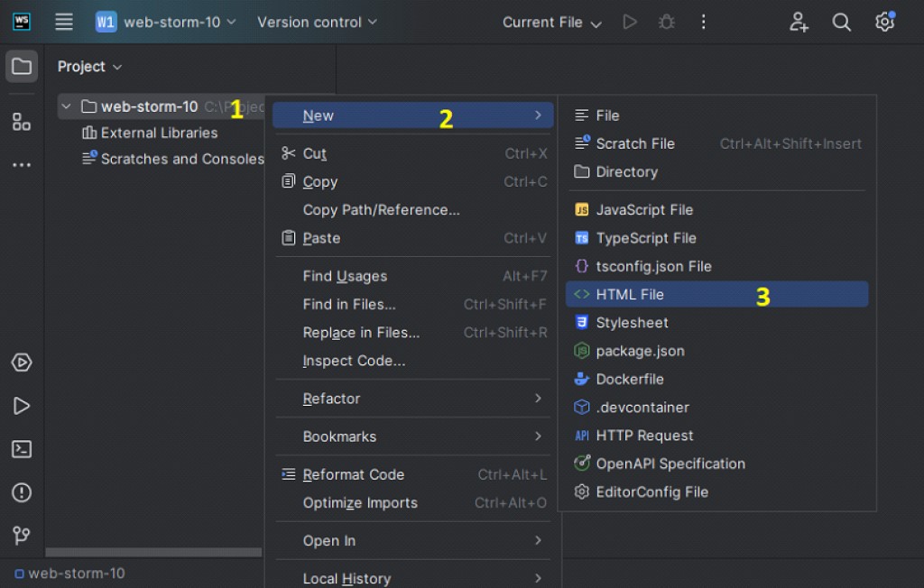Screen dimensions: 924x588
Task: Open the Project view dropdown
Action: [89, 67]
